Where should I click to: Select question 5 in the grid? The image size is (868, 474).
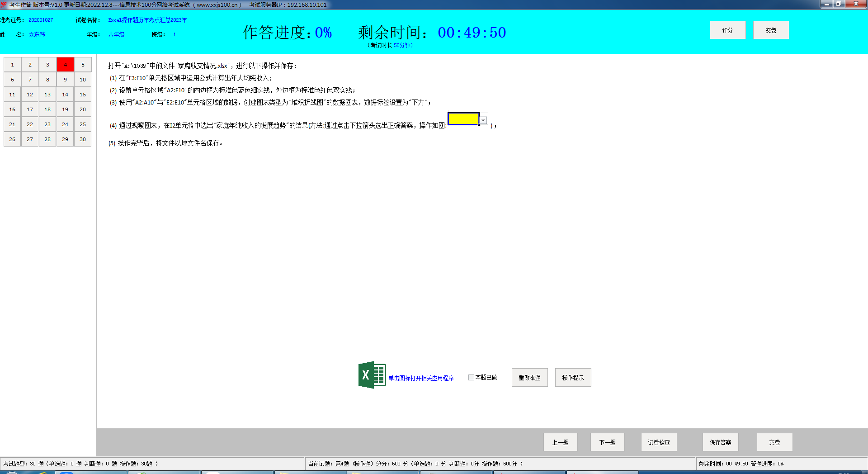point(83,65)
